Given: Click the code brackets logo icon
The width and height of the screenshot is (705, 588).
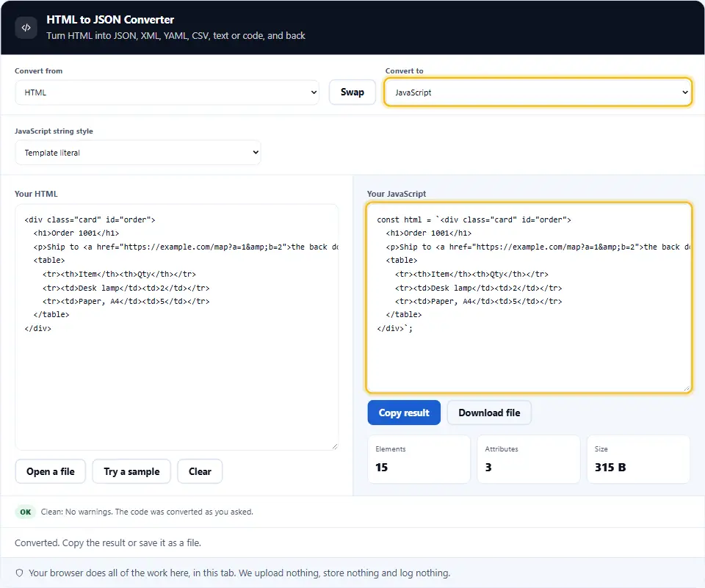Looking at the screenshot, I should coord(26,27).
